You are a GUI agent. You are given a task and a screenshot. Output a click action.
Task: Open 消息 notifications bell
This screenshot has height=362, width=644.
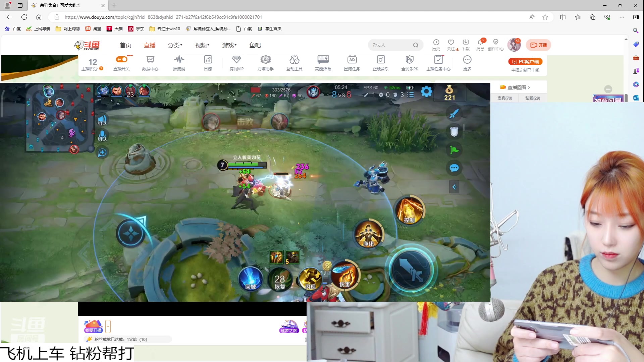pos(480,45)
